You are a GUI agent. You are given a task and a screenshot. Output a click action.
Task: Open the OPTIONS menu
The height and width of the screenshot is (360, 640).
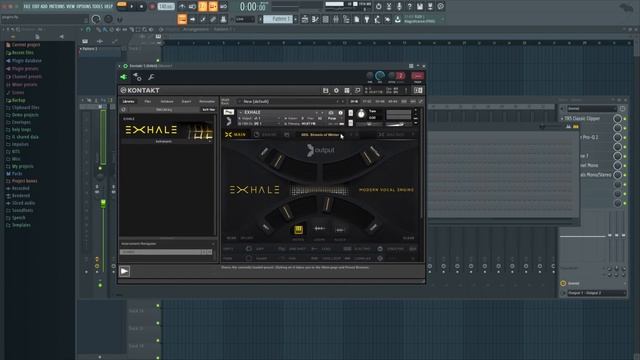click(83, 7)
